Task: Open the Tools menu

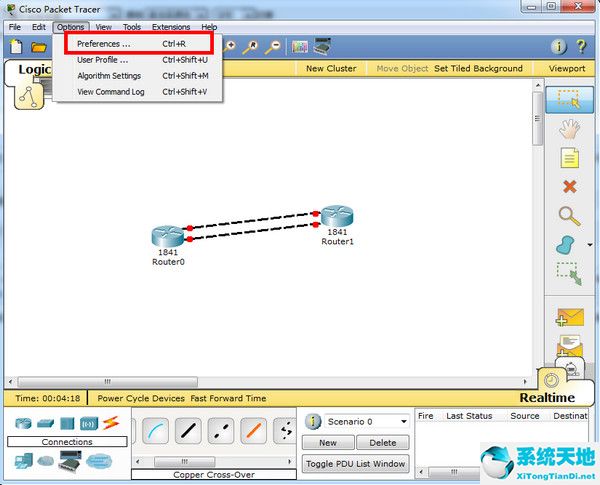Action: click(x=132, y=27)
